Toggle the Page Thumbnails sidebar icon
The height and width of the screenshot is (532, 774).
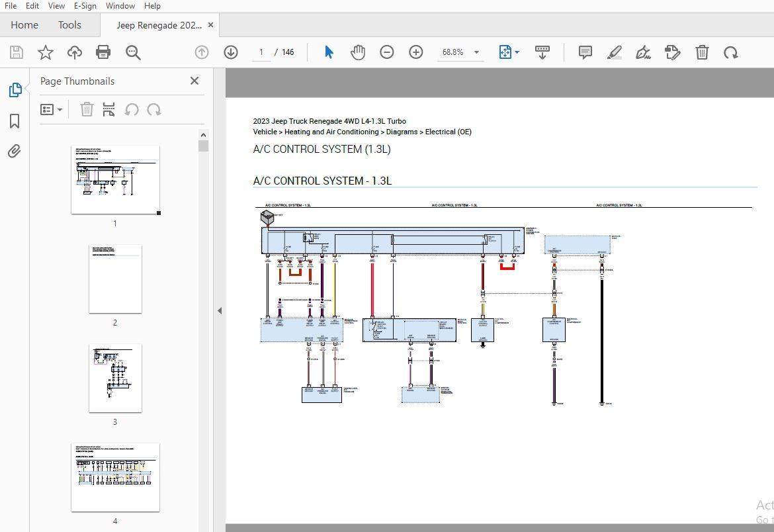(x=15, y=90)
